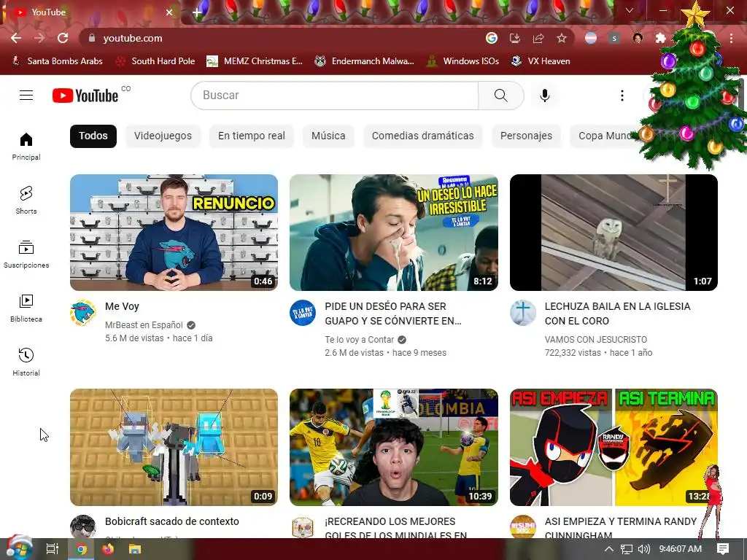Viewport: 747px width, 560px height.
Task: Open Bobicraft sacado de contexto title
Action: click(172, 521)
